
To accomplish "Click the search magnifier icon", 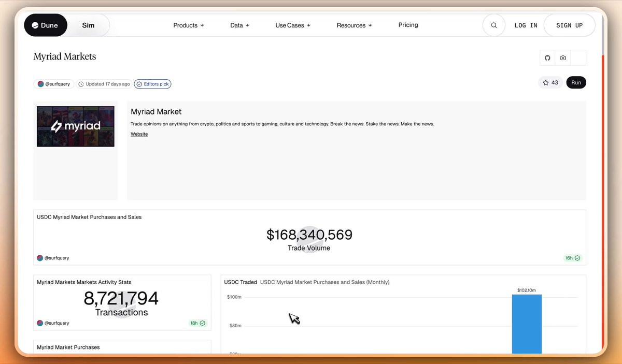I will tap(494, 25).
